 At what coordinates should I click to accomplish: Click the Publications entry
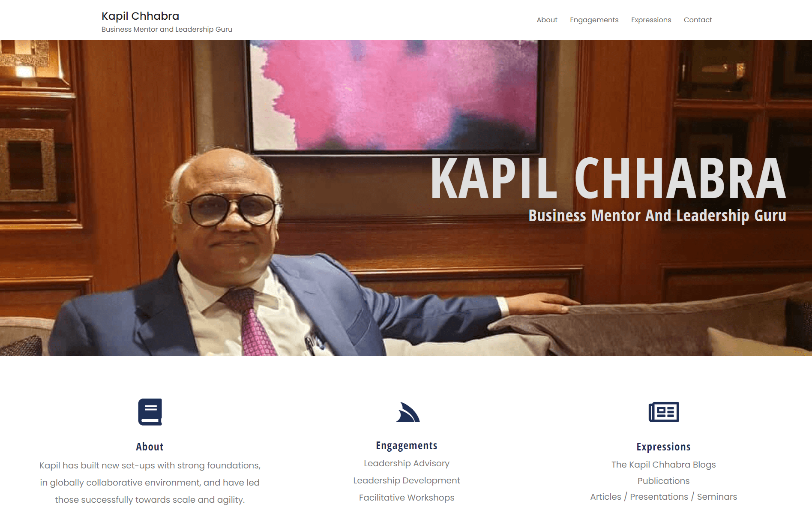[x=663, y=481]
